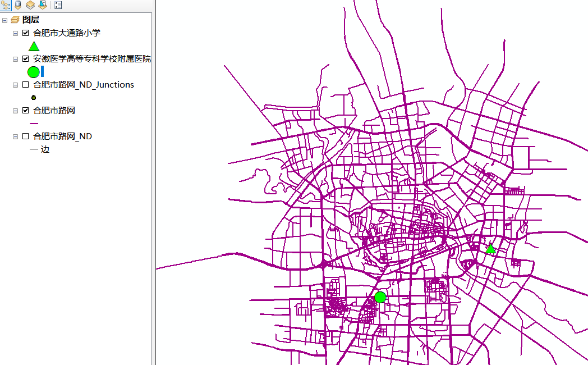Click junction dot symbol in legend
588x365 pixels.
tap(33, 98)
